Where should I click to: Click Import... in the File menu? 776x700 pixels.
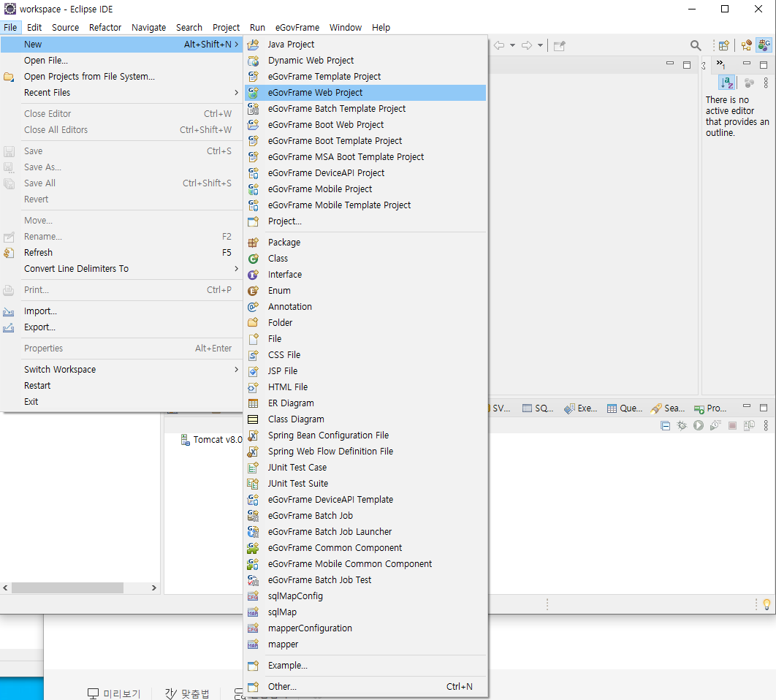click(121, 311)
